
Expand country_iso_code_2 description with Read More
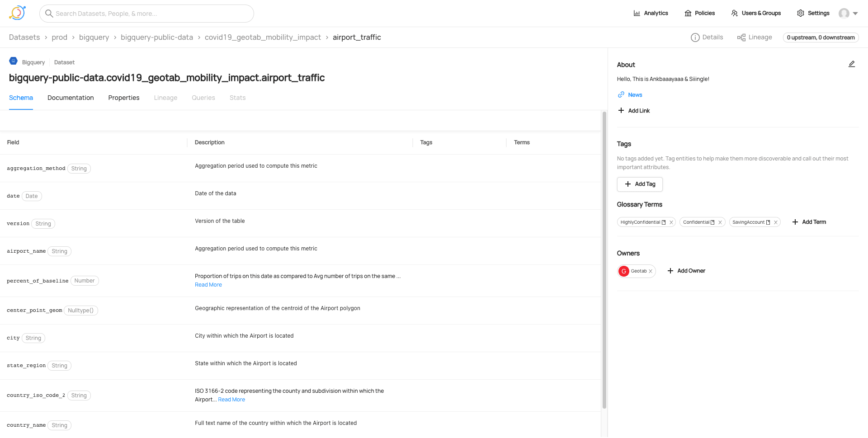(231, 400)
